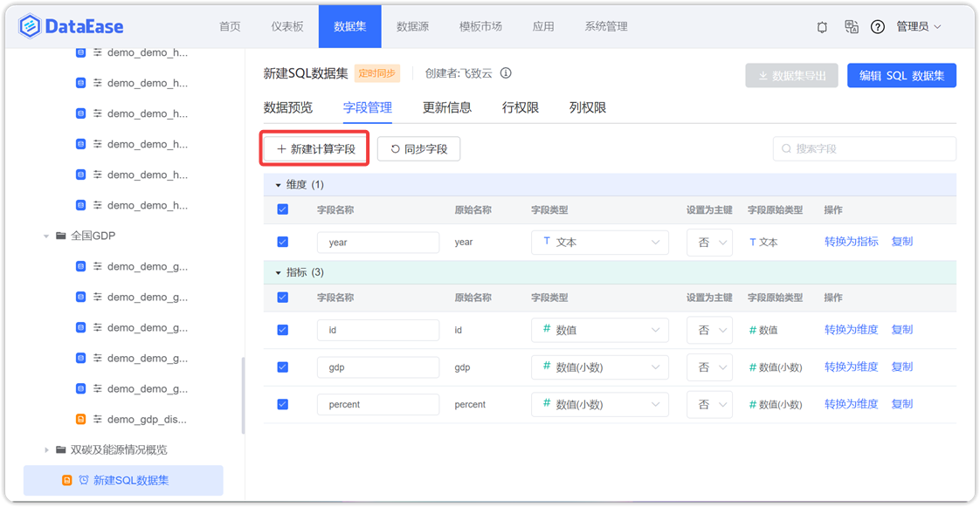The width and height of the screenshot is (980, 507).
Task: Collapse the 维度 (1) section
Action: click(x=279, y=185)
